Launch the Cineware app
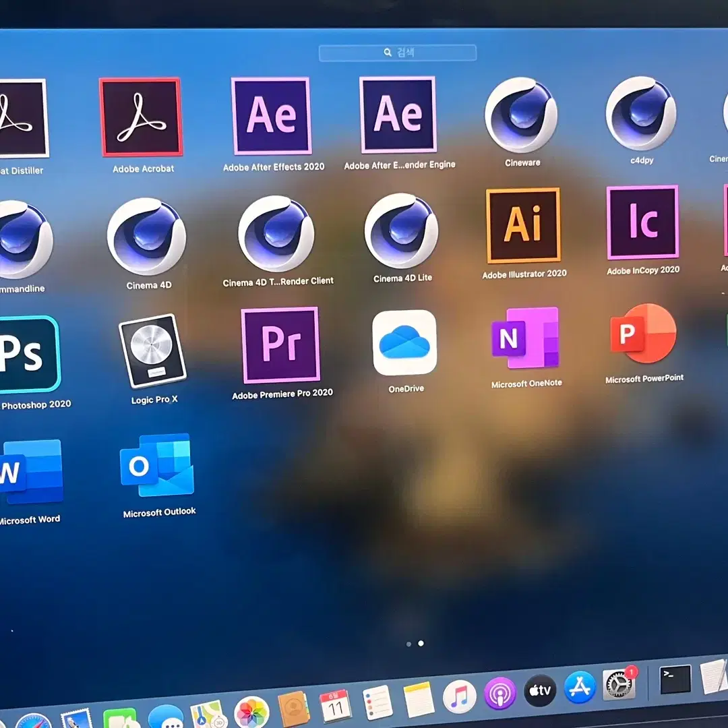The height and width of the screenshot is (728, 728). 521,115
